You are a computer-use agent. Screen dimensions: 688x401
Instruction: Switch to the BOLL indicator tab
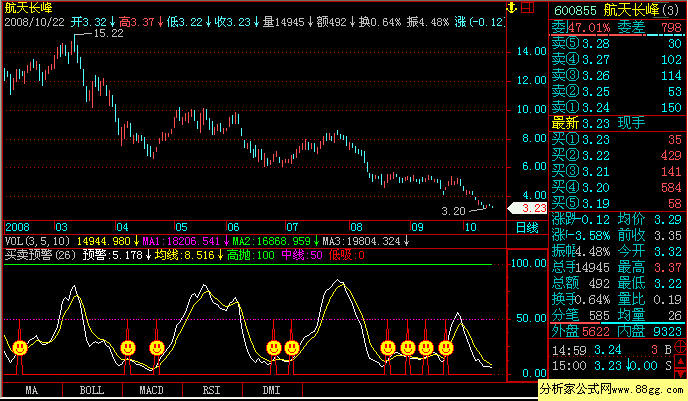tap(92, 390)
